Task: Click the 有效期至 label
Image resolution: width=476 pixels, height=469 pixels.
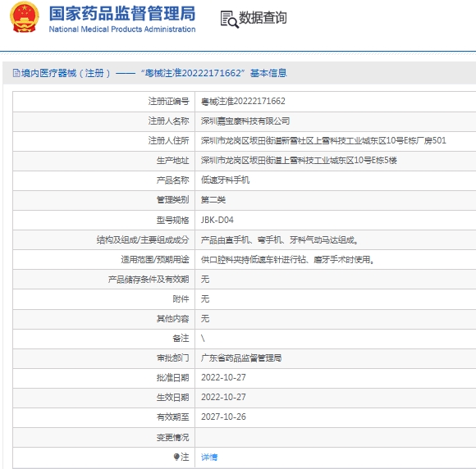Action: coord(172,417)
